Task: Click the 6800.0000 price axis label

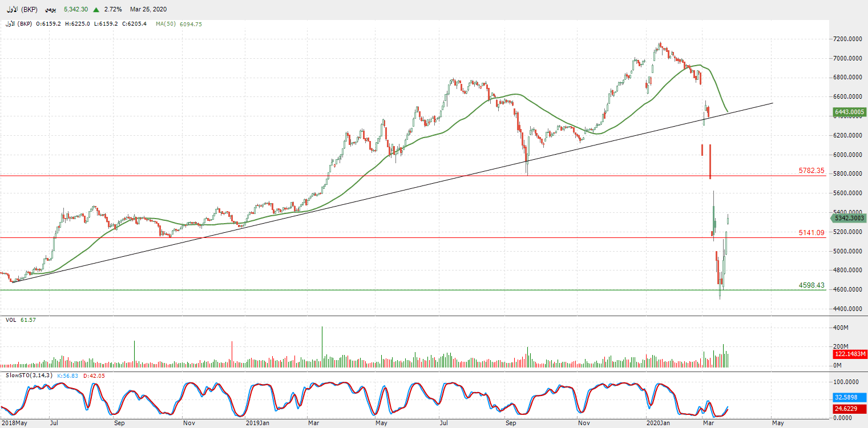Action: (848, 78)
